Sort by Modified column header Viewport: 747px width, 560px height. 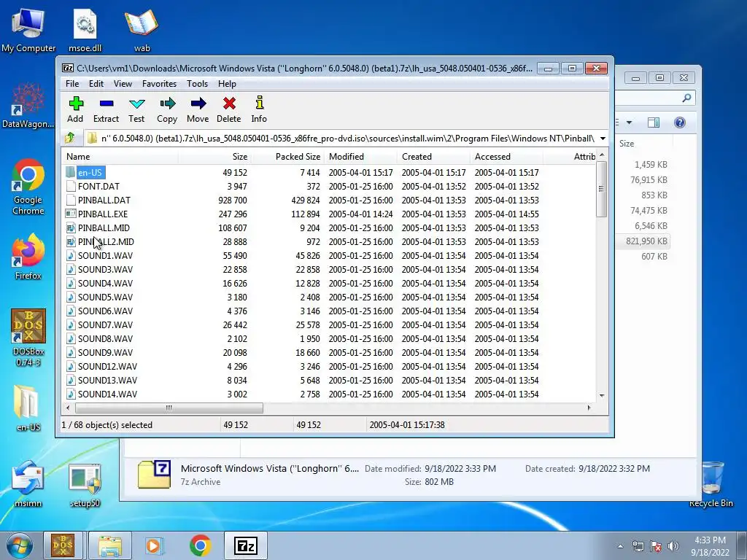[360, 157]
